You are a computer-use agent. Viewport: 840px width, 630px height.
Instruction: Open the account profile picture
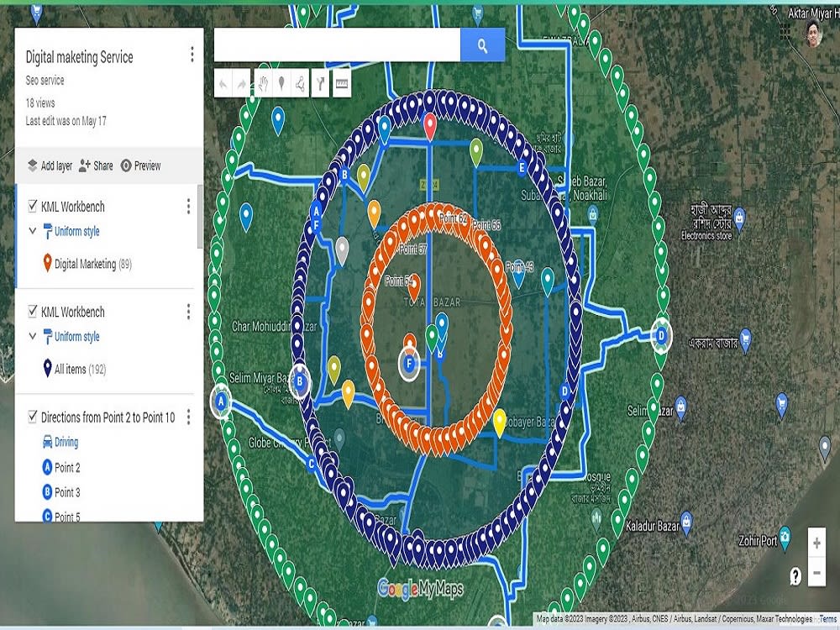(x=813, y=34)
